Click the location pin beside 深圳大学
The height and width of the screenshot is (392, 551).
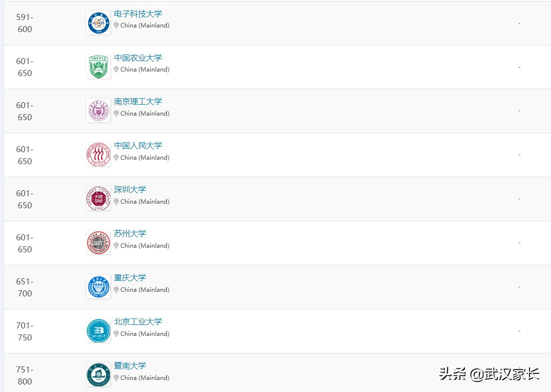point(116,201)
